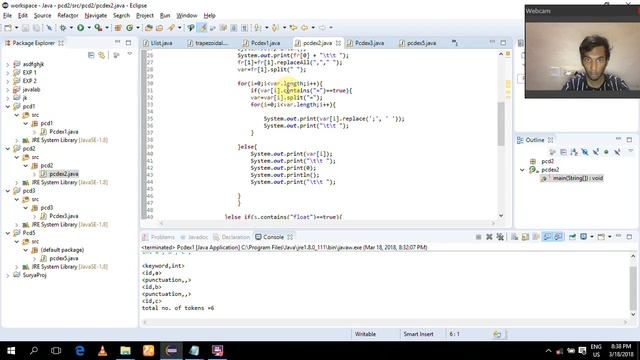640x360 pixels.
Task: Click the New Java Package toolbar icon
Action: [x=118, y=28]
